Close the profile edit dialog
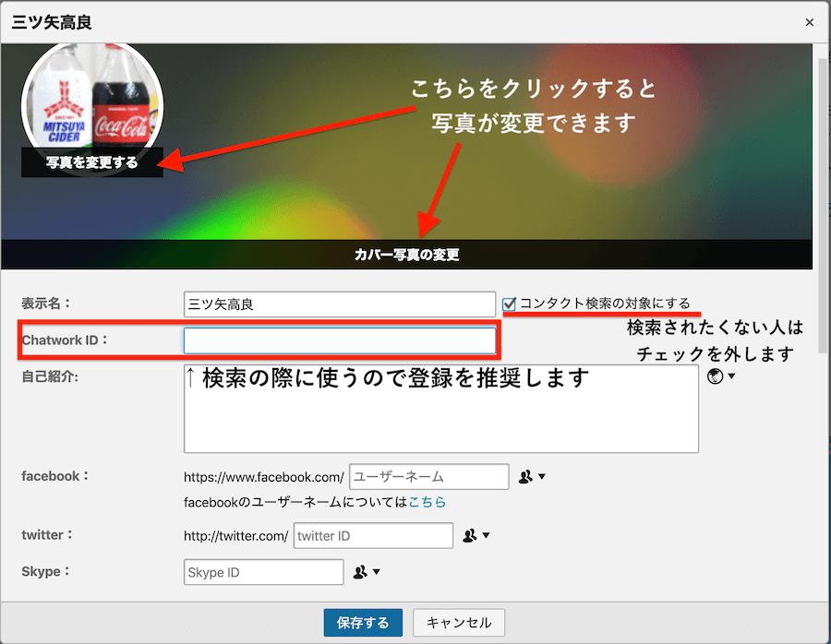This screenshot has height=644, width=831. pos(810,22)
